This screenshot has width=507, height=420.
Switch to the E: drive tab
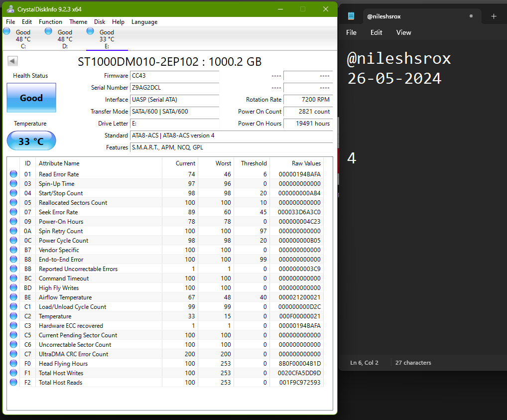point(107,39)
